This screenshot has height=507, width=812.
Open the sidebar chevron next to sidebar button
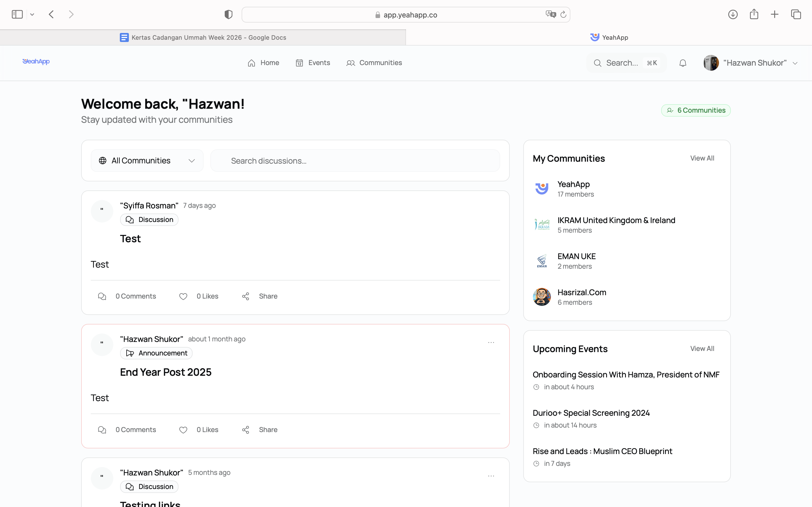(x=32, y=14)
